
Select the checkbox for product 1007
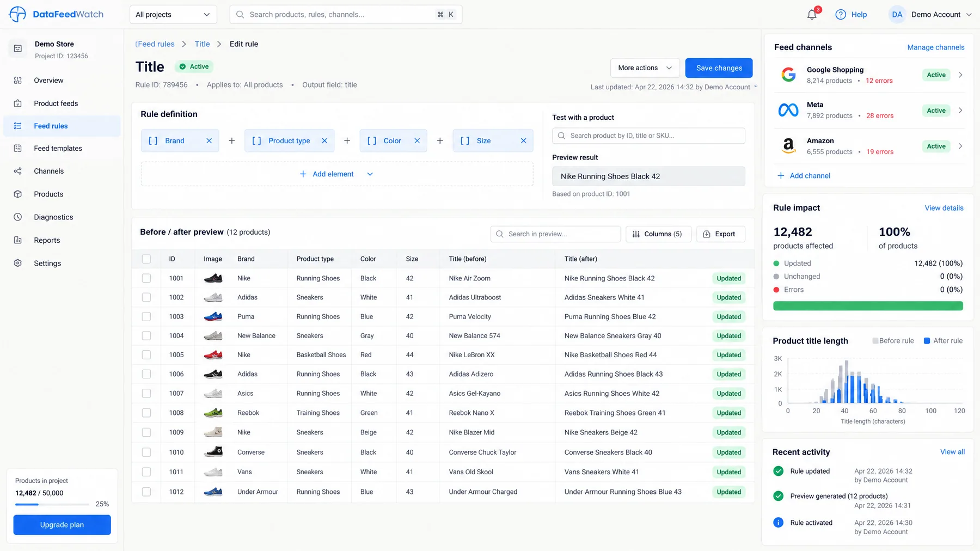pos(146,393)
